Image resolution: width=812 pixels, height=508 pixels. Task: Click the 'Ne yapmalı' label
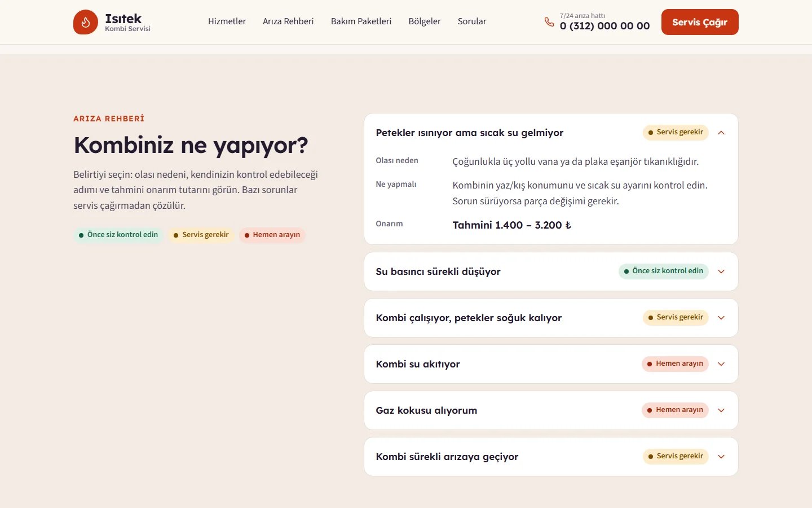click(x=396, y=185)
